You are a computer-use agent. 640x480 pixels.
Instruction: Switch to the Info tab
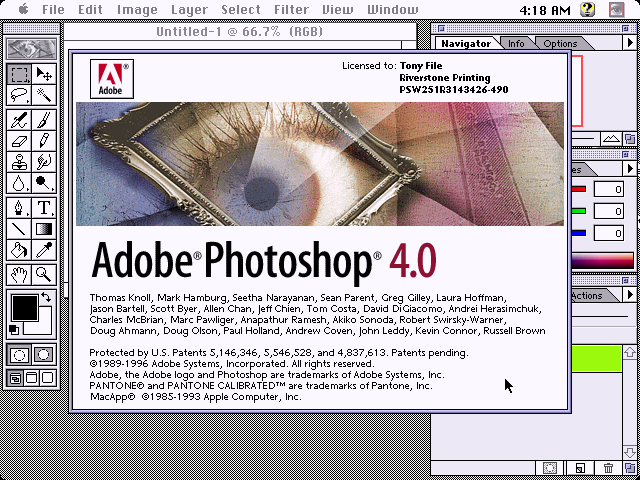point(516,43)
